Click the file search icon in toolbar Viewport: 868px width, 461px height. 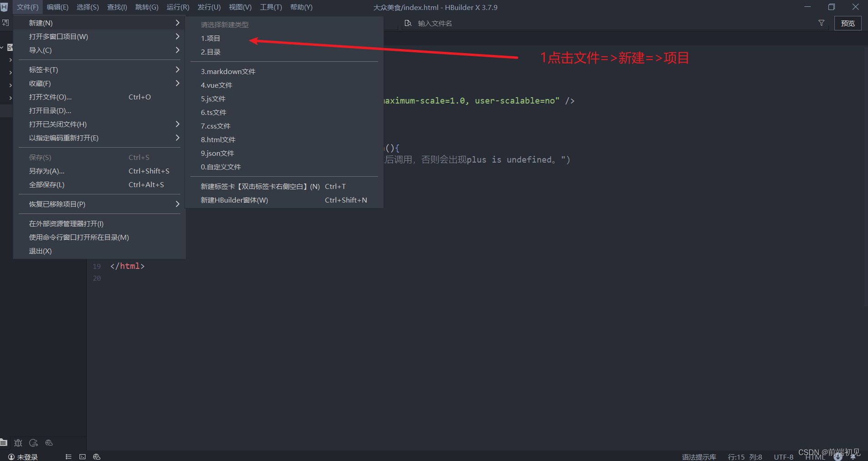408,23
